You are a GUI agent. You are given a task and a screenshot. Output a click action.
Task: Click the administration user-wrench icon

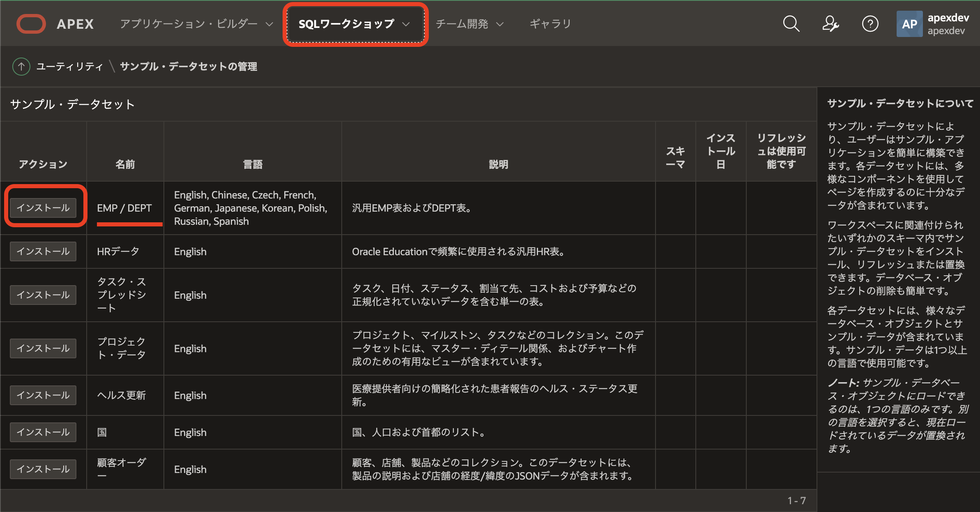[830, 24]
